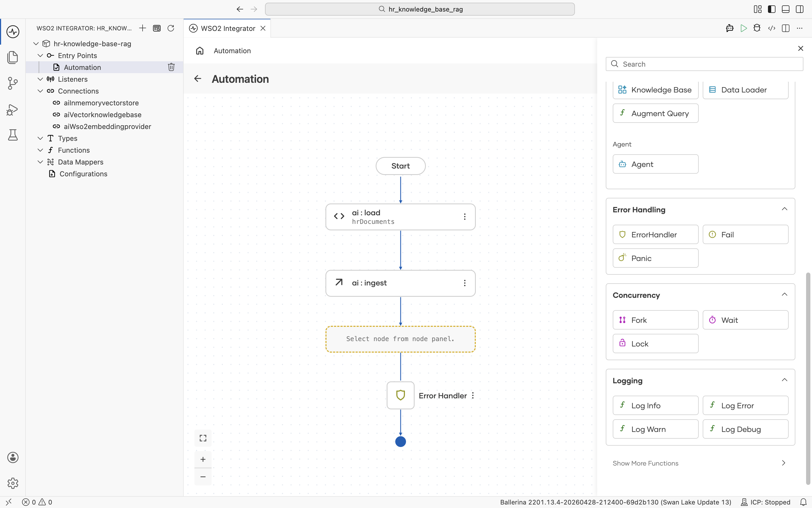Add a Knowledge Base node

tap(655, 90)
